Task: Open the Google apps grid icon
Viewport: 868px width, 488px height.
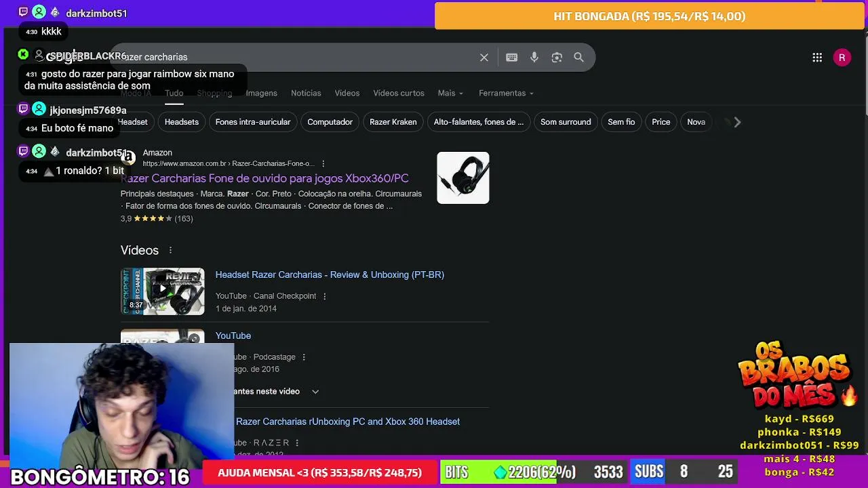Action: (x=817, y=58)
